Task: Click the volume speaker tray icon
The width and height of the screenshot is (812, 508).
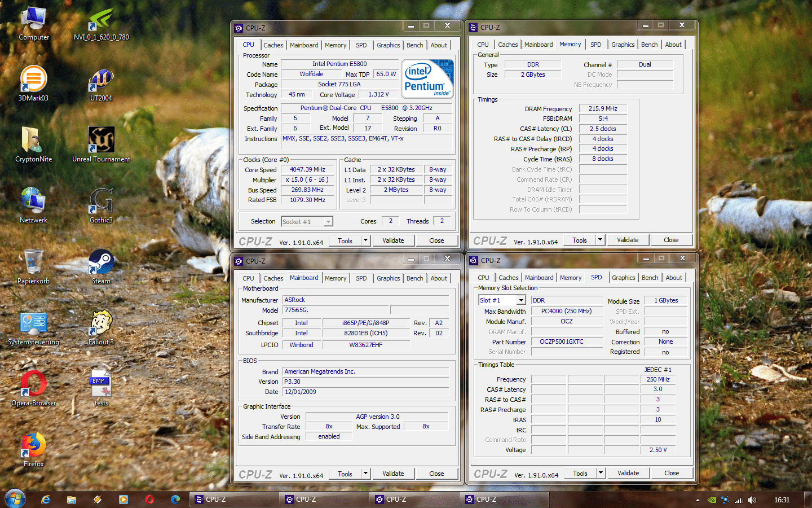Action: point(752,500)
